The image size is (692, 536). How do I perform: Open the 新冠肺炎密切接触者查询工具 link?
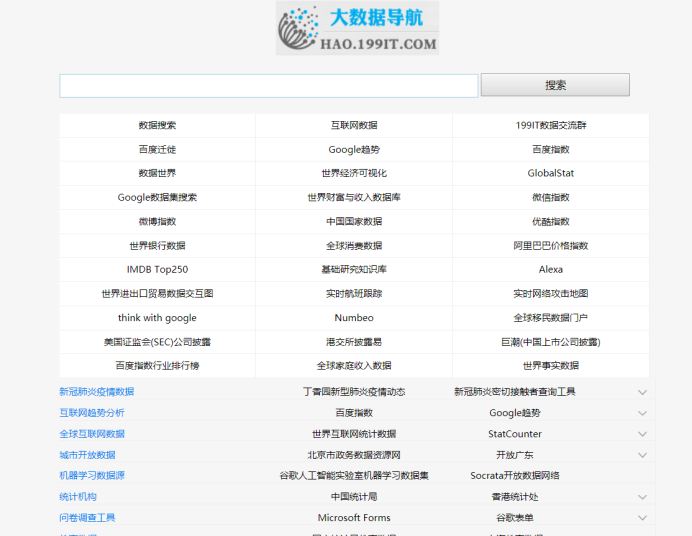(x=515, y=392)
